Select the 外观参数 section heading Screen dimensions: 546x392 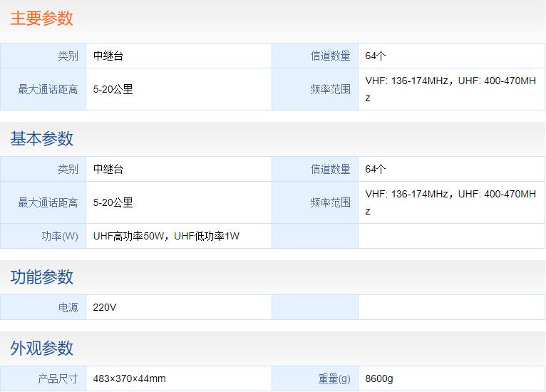[x=41, y=349]
